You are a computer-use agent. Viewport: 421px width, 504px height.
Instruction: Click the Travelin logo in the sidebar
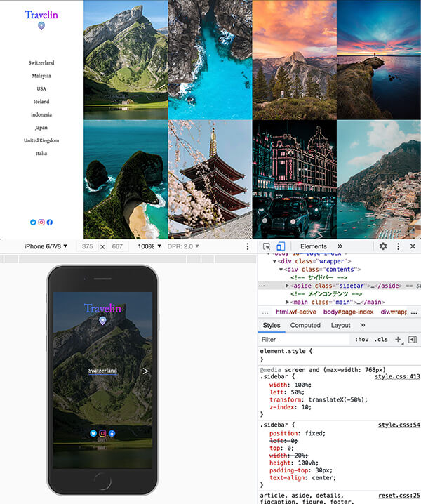coord(41,15)
